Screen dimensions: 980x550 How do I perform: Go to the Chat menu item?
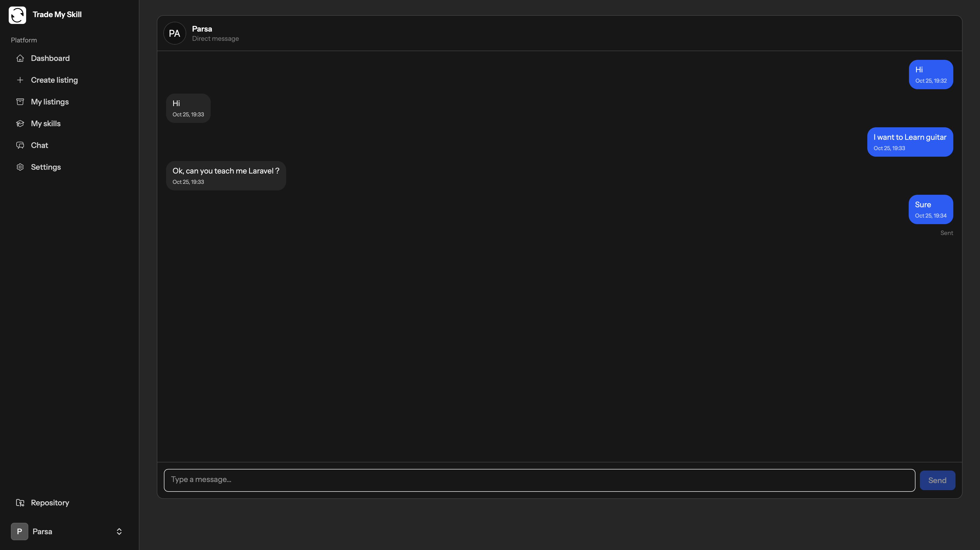coord(39,145)
